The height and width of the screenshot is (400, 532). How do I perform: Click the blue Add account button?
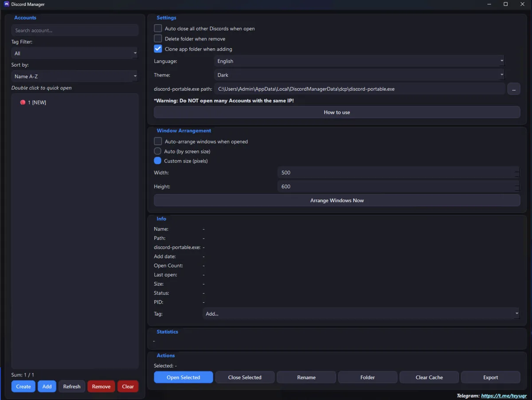(x=47, y=386)
